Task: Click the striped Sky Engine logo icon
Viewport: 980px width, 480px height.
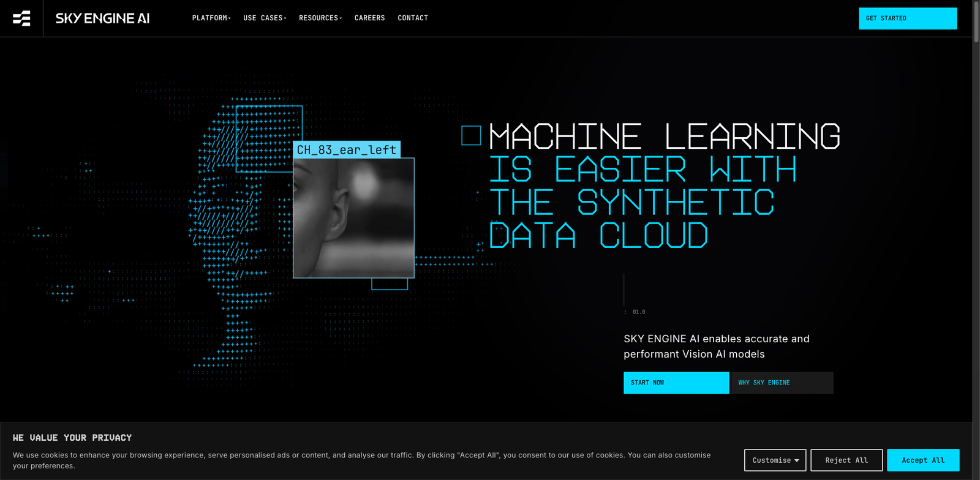Action: (21, 18)
